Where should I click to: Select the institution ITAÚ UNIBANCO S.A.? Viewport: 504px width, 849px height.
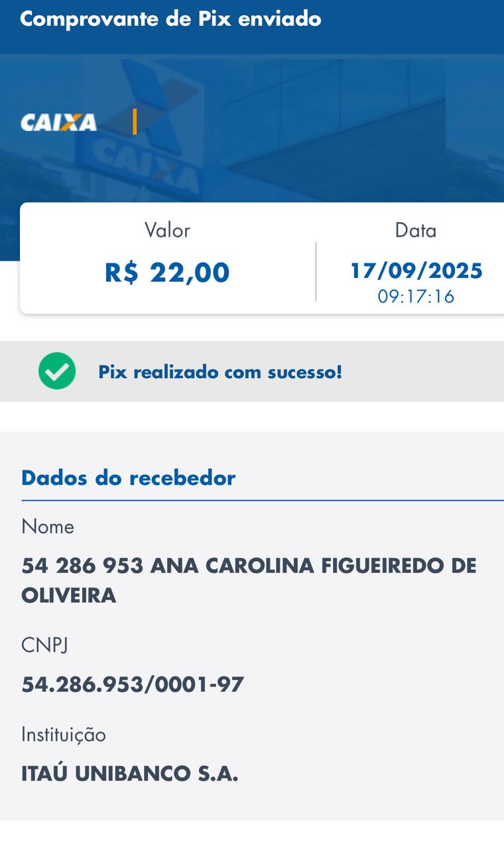(x=130, y=773)
